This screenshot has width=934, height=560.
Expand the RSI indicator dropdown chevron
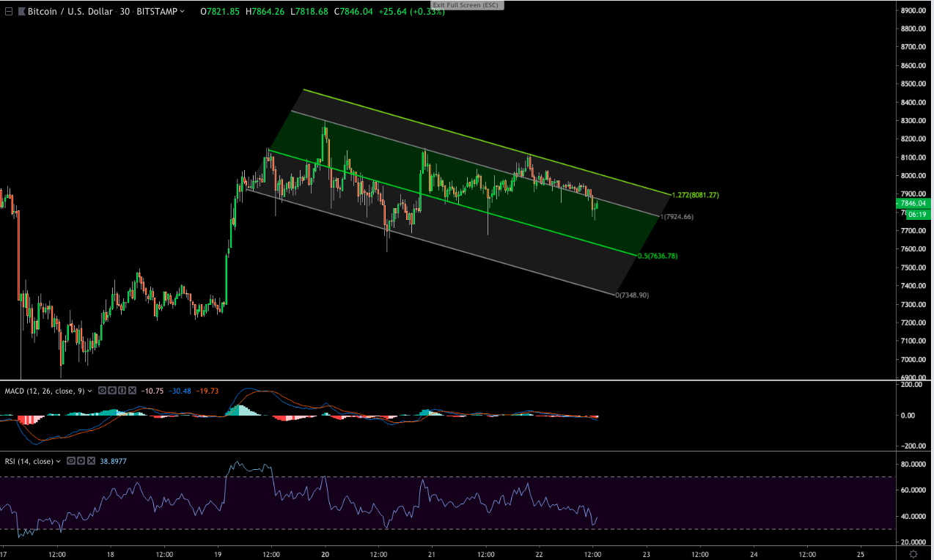click(x=59, y=461)
